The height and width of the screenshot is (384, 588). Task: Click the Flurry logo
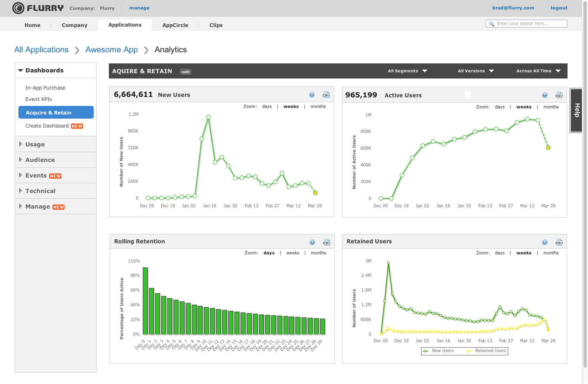(x=38, y=8)
